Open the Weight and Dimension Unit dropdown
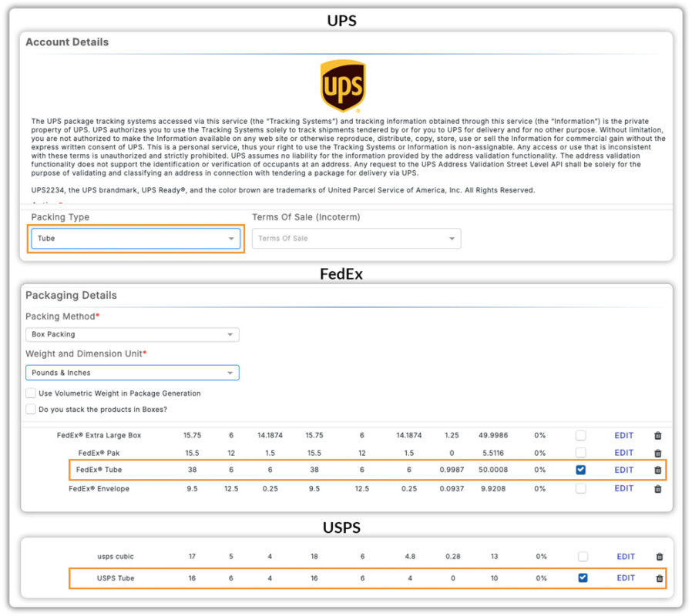This screenshot has width=692, height=616. coord(132,373)
